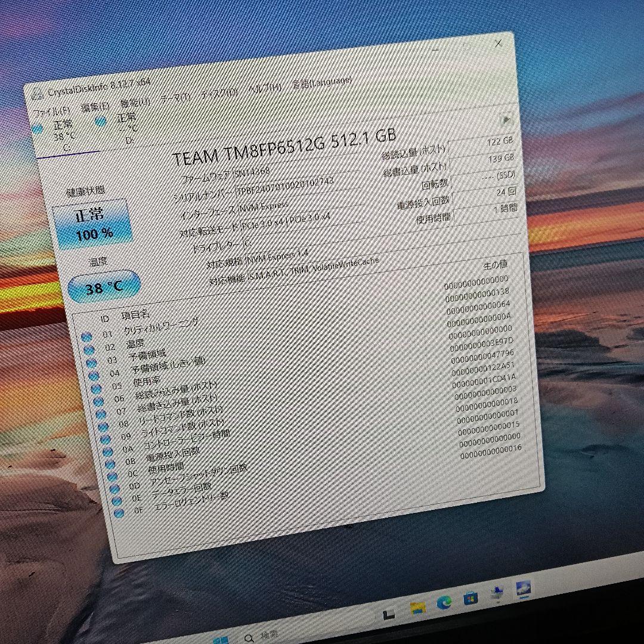Open the ファイル(F) menu
Screen dimensions: 644x644
click(x=51, y=112)
